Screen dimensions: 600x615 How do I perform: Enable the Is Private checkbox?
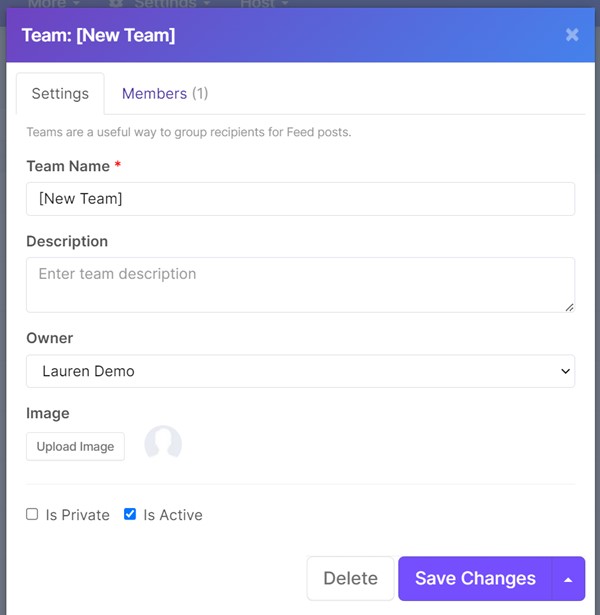point(32,514)
